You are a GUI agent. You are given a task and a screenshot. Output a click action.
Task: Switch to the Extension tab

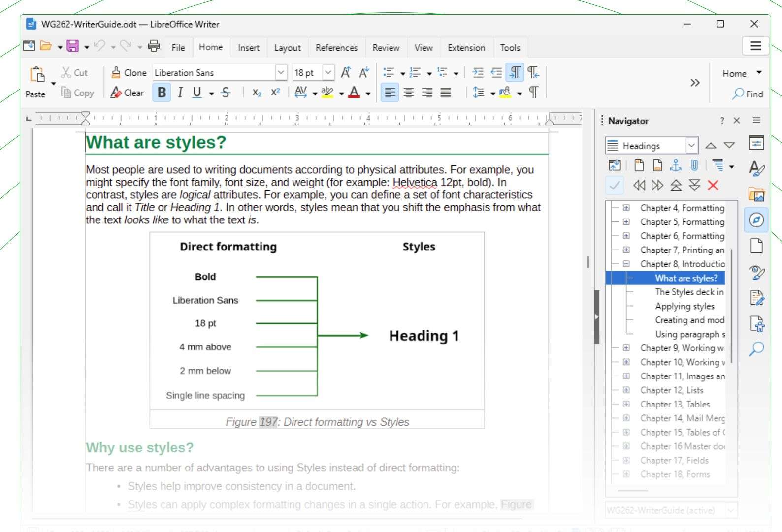point(466,48)
